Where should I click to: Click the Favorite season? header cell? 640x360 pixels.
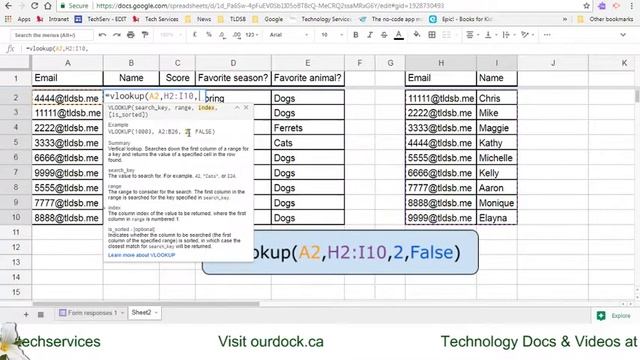tap(233, 78)
